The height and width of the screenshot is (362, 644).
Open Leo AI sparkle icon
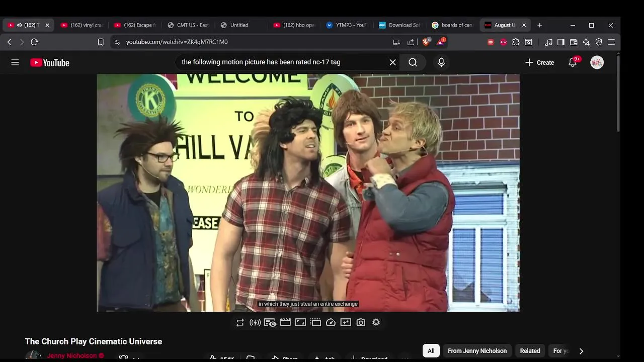(x=586, y=42)
